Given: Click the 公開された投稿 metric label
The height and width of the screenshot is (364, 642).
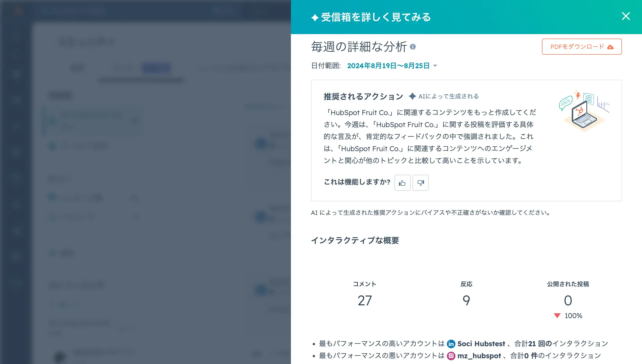Looking at the screenshot, I should click(568, 284).
